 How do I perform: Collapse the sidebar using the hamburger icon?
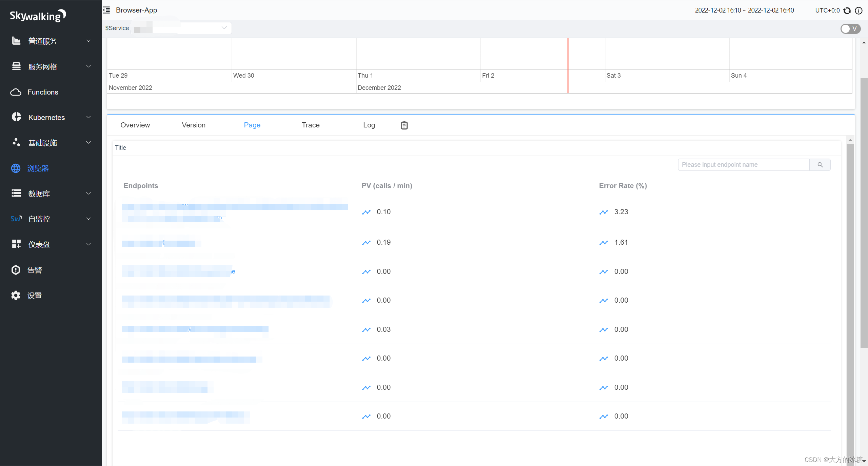pyautogui.click(x=106, y=10)
